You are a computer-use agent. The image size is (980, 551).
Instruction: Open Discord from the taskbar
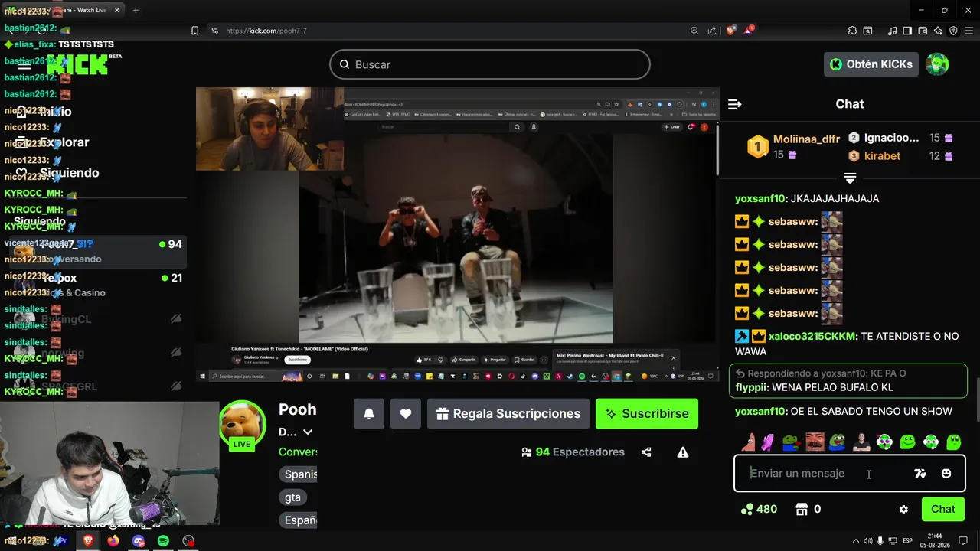[139, 541]
